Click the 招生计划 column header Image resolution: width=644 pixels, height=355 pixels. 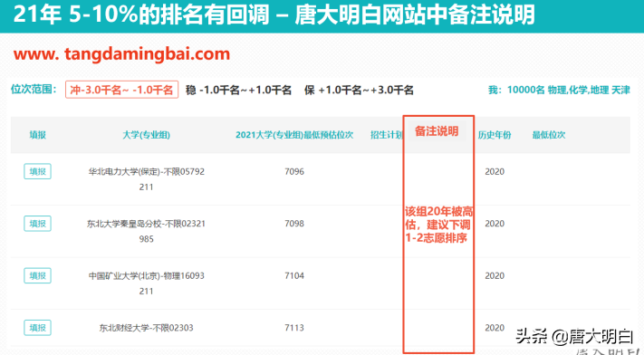coord(387,135)
